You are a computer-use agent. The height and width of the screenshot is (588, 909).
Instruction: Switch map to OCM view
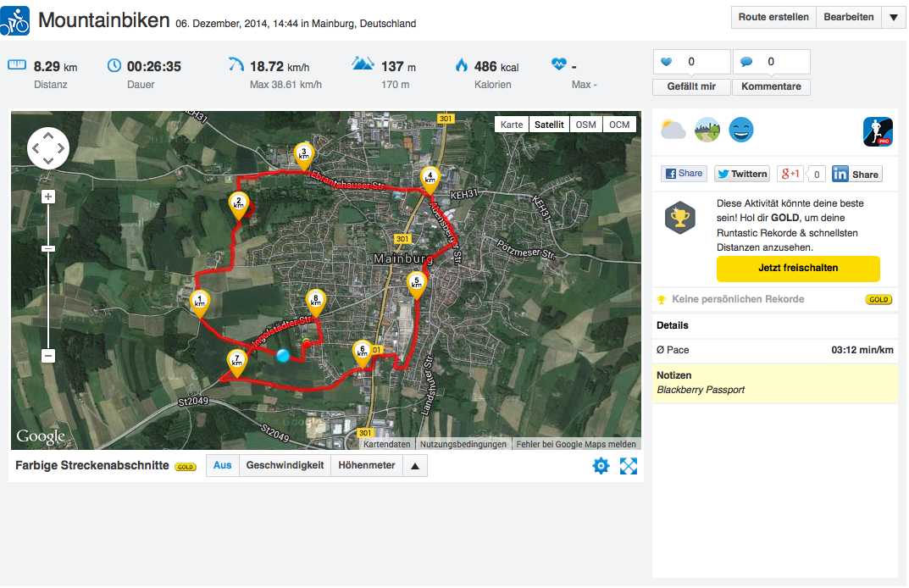(x=619, y=125)
